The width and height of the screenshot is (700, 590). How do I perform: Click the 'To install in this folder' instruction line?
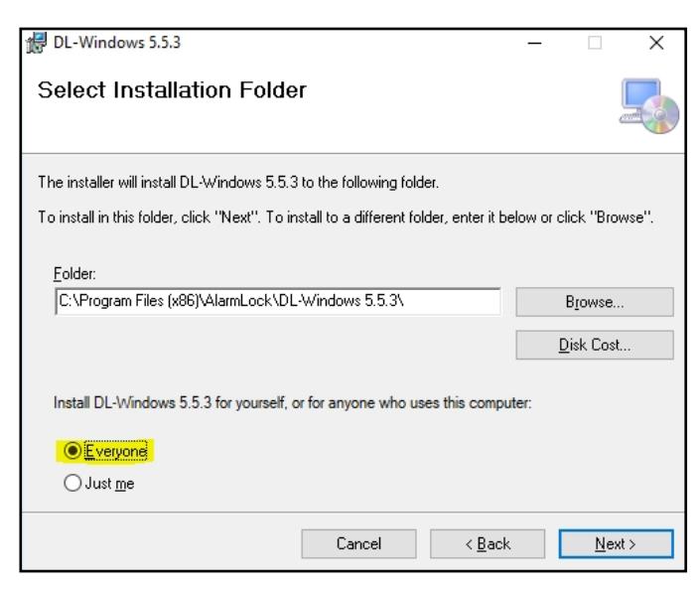[346, 218]
